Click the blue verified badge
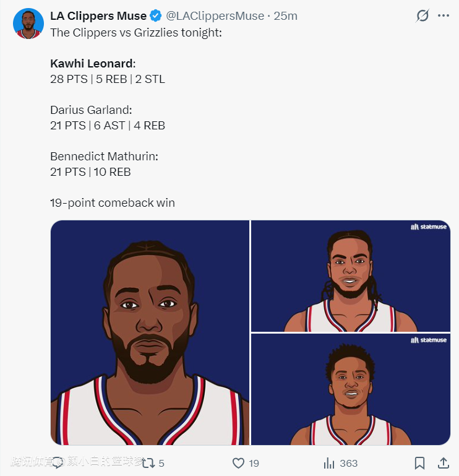This screenshot has height=476, width=459. pyautogui.click(x=157, y=16)
